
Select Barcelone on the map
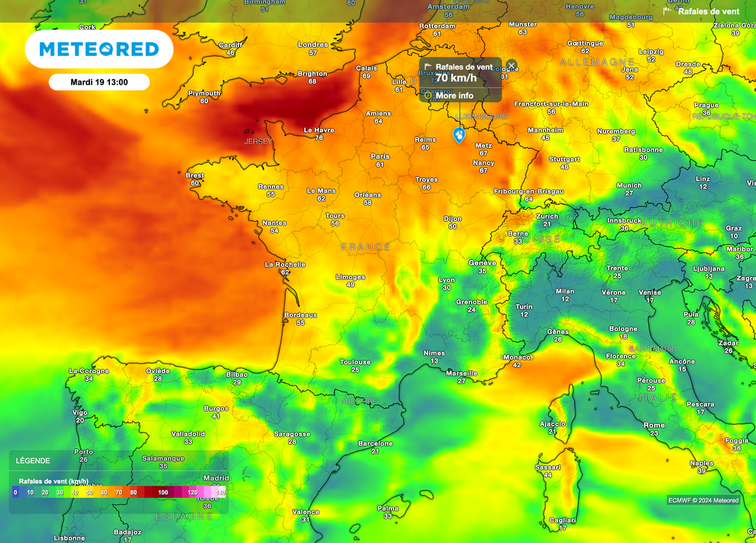coord(375,443)
